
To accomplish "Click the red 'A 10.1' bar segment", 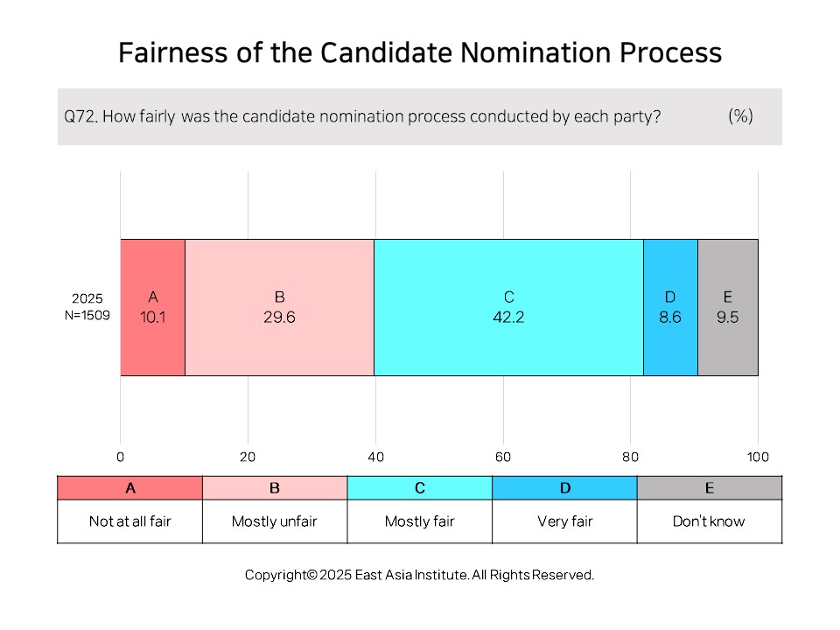I will (x=152, y=307).
